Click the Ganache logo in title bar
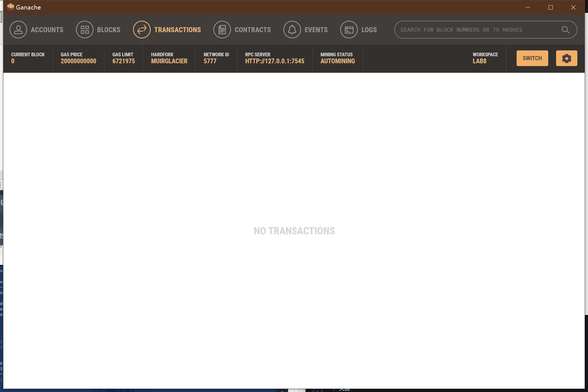This screenshot has height=392, width=588. 11,7
